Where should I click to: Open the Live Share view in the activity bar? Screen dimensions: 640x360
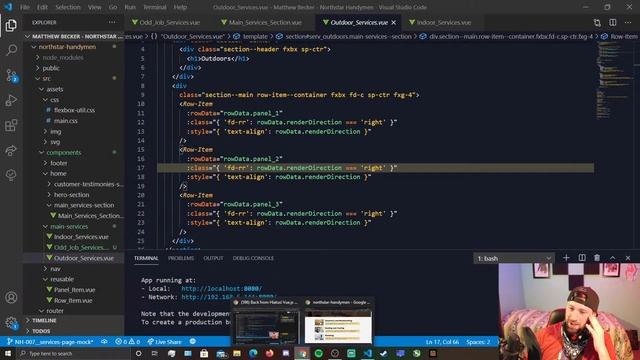coord(11,151)
